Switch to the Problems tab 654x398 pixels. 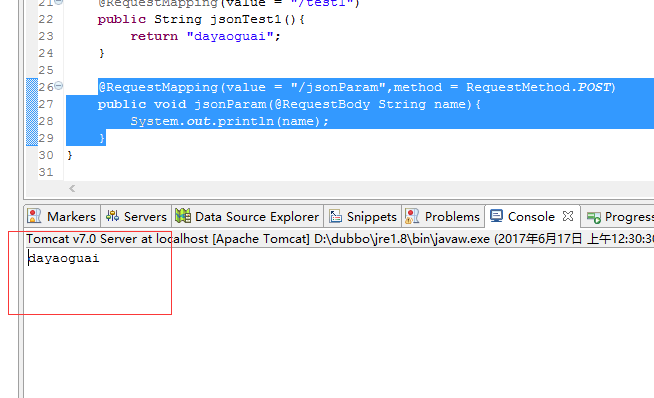443,217
